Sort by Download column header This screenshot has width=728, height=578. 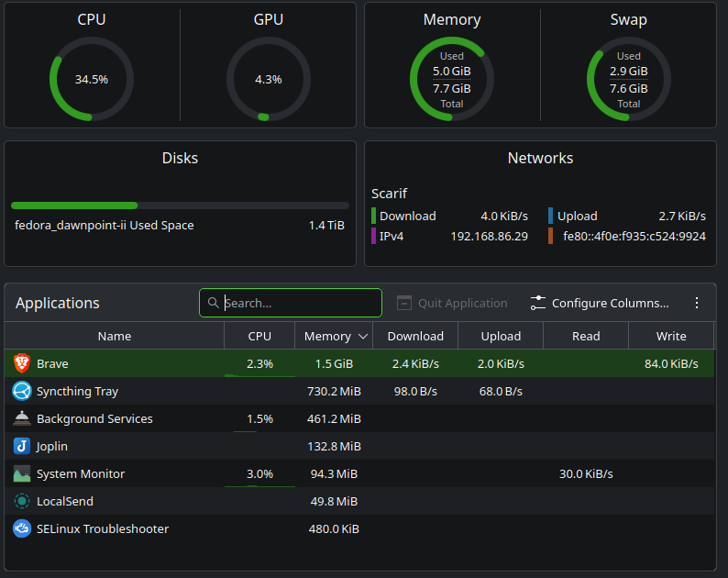415,336
